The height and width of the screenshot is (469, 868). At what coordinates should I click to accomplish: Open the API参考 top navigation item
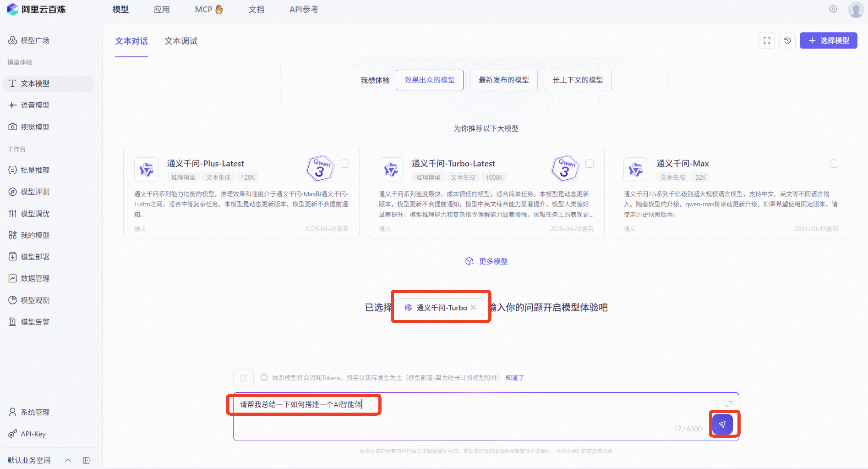coord(304,9)
